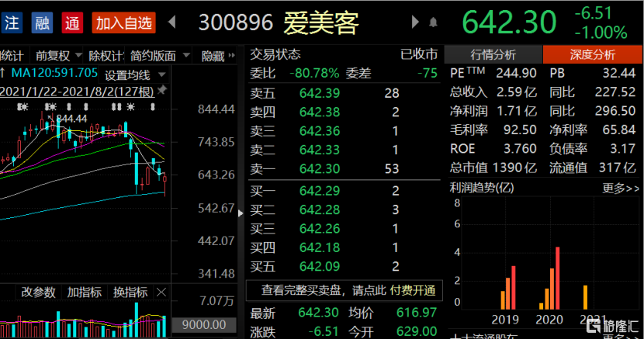The width and height of the screenshot is (644, 339).
Task: Click 付费开通 link for full order book
Action: (x=413, y=291)
